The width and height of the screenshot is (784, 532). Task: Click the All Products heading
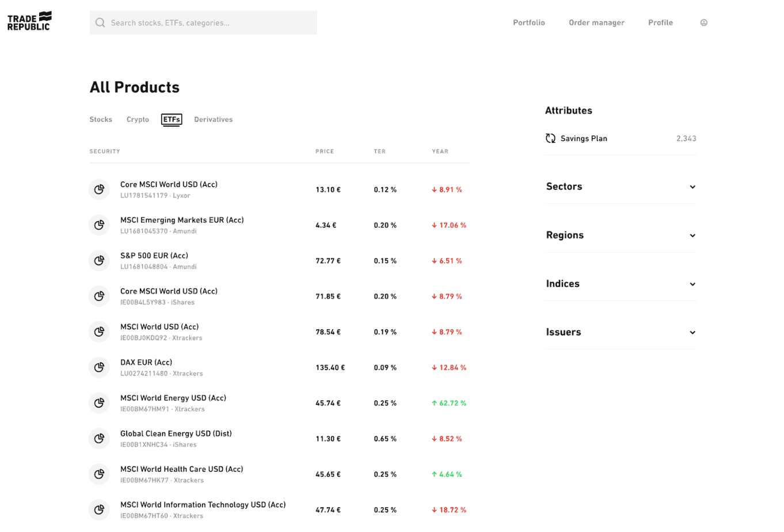(x=135, y=87)
